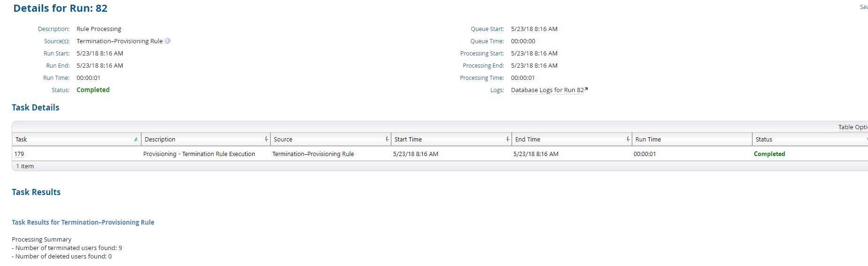Click sort handle icon in Source column header

pyautogui.click(x=387, y=139)
